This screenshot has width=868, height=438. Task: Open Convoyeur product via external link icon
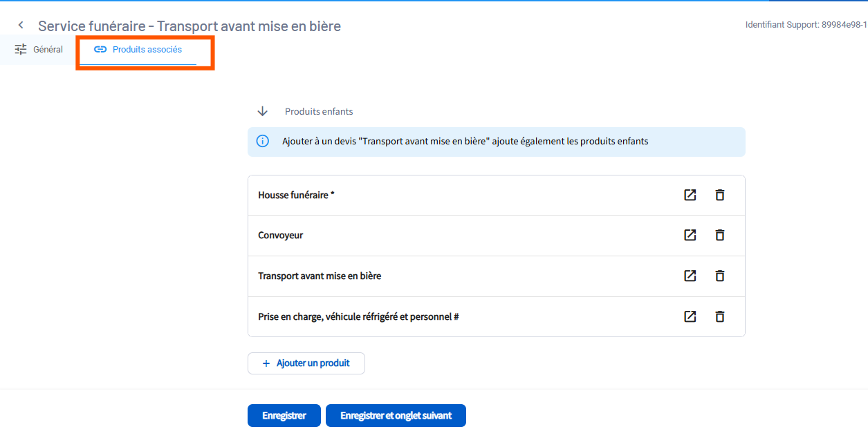pos(690,235)
